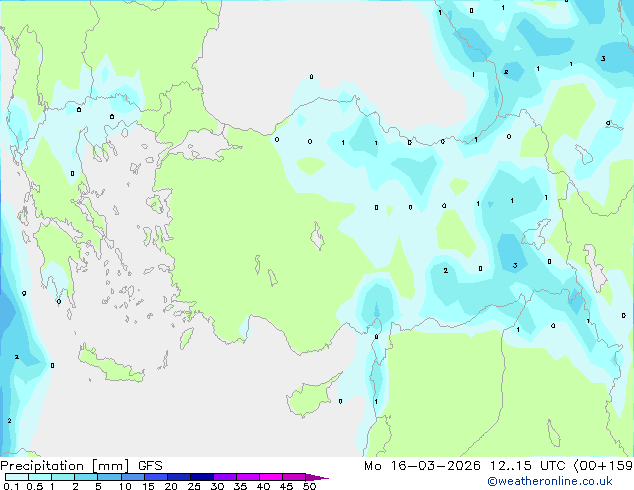
Task: Click the '0.5' legend scale label
Action: pyautogui.click(x=34, y=486)
